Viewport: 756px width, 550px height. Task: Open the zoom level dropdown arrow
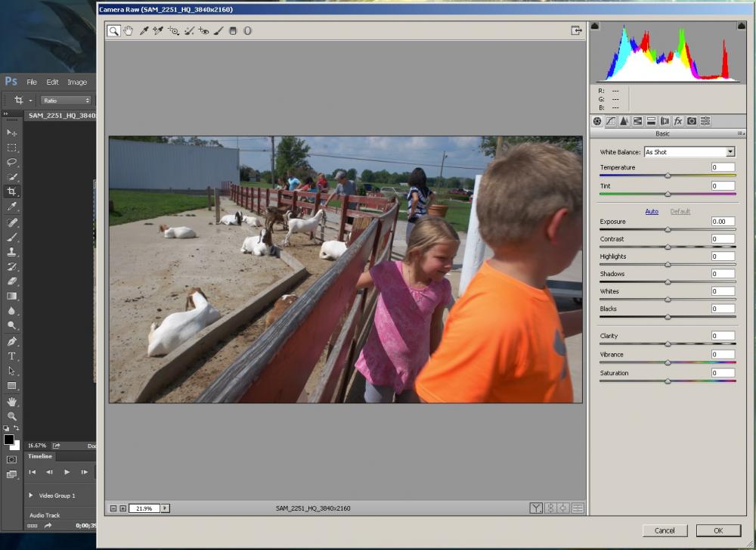pos(166,508)
